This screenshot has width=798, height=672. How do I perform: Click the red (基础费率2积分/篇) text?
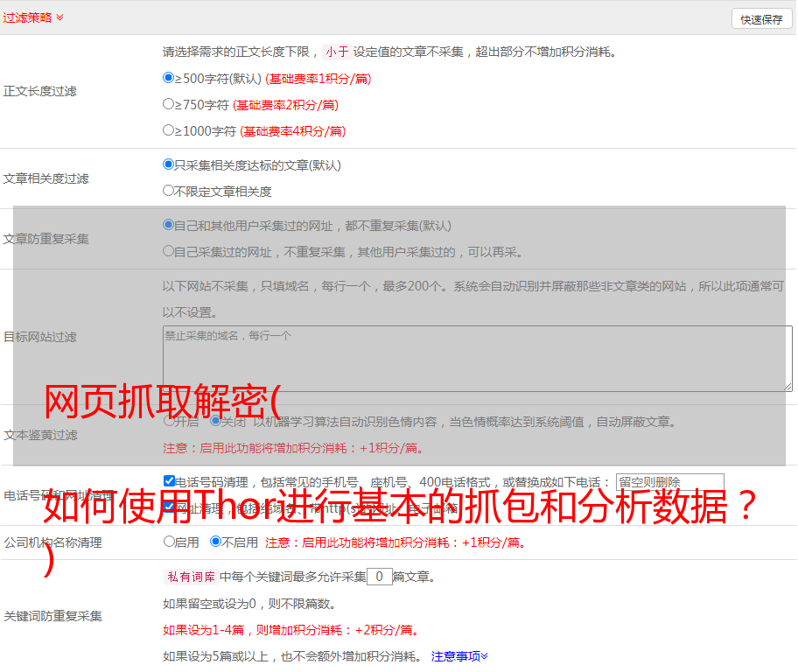coord(285,105)
